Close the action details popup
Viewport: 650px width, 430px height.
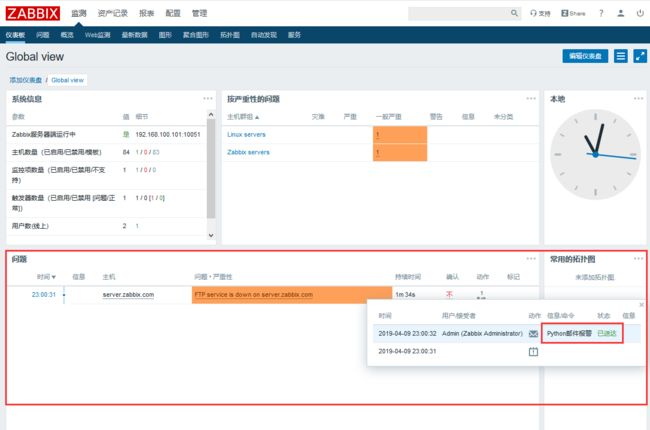pos(642,305)
